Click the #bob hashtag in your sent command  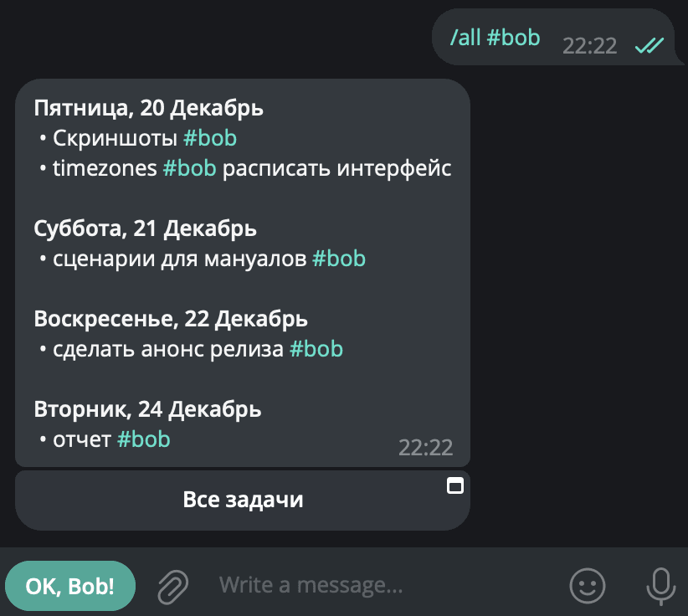pos(517,38)
